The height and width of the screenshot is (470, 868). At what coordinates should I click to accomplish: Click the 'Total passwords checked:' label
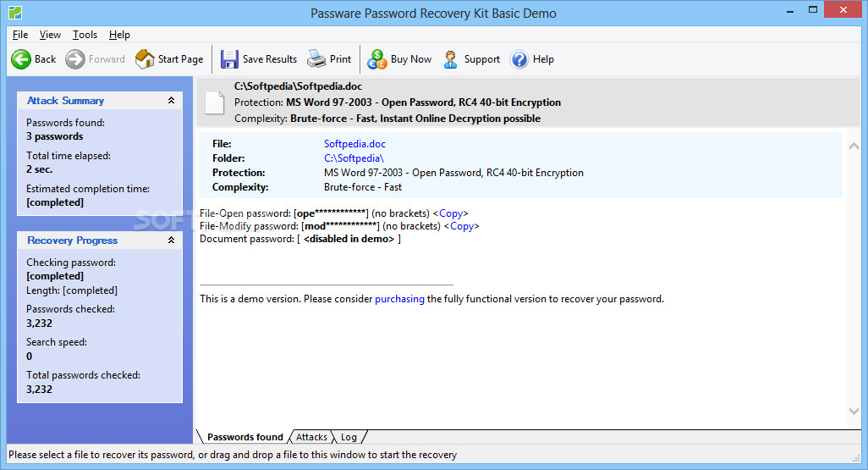click(83, 375)
